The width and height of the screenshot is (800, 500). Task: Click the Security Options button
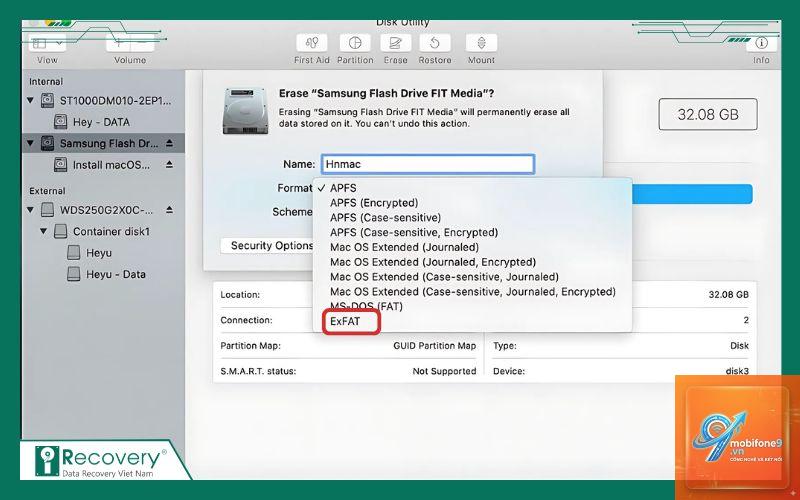(x=271, y=245)
